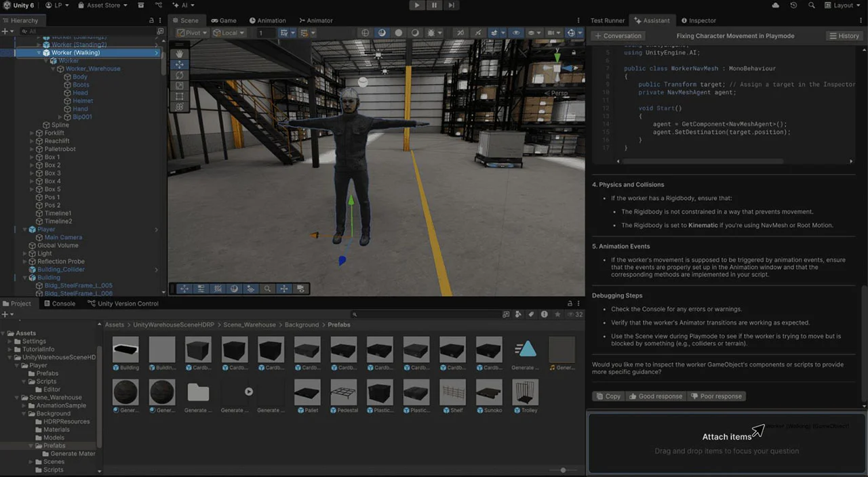868x477 pixels.
Task: Open the Test Runner tab
Action: [x=608, y=20]
